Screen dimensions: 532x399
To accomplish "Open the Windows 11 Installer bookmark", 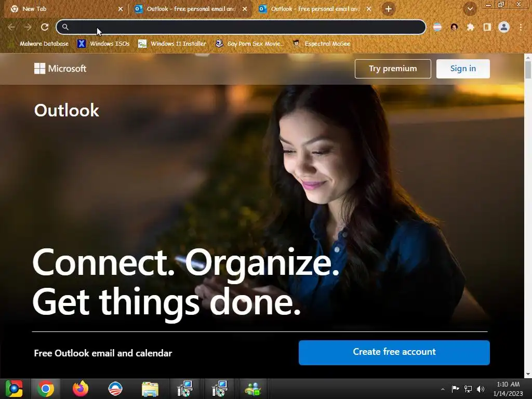I will coord(172,44).
